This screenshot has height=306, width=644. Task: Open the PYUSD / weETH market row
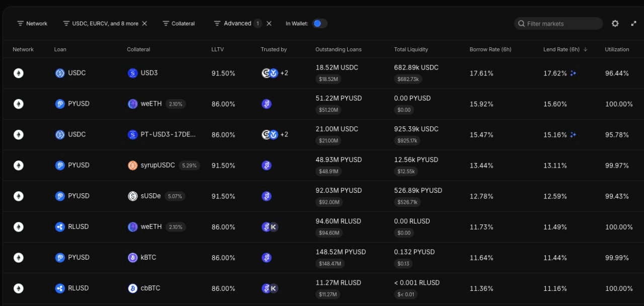click(322, 104)
